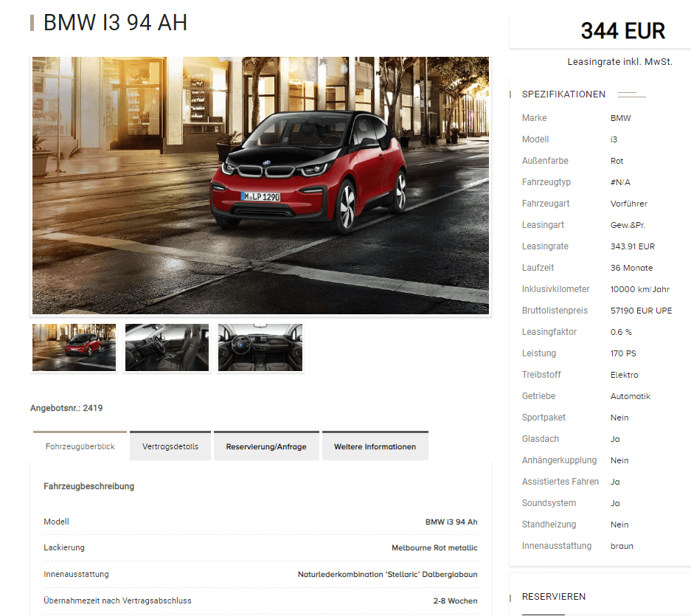Click the Lackierung row label
This screenshot has width=691, height=616.
click(x=64, y=547)
